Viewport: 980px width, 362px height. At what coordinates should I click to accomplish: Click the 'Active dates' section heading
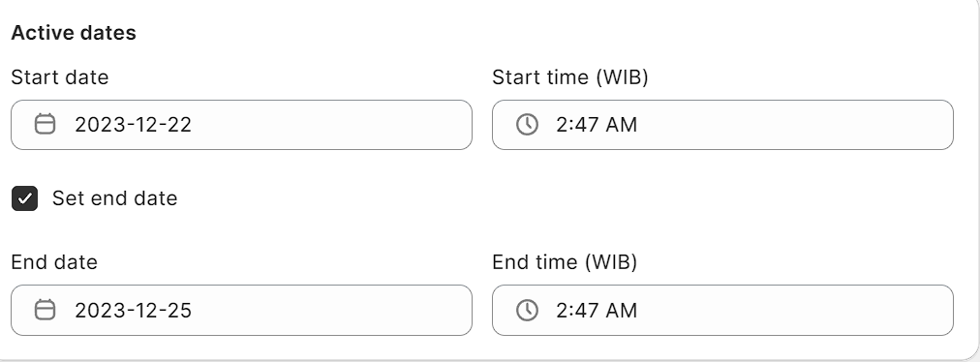74,33
